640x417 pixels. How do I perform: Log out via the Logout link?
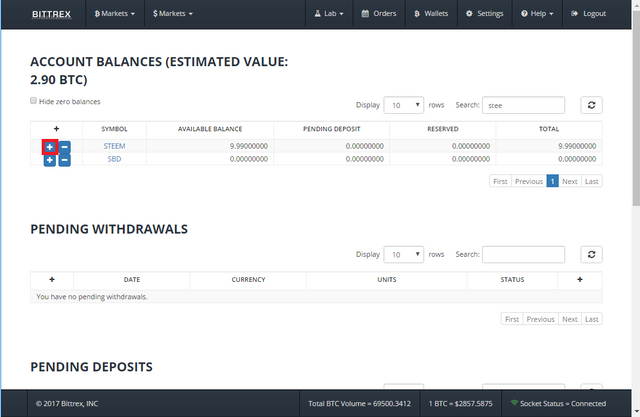(589, 13)
